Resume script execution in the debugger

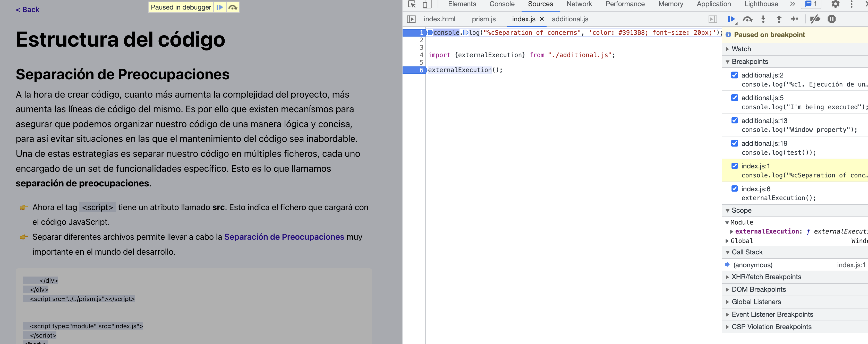click(x=731, y=19)
